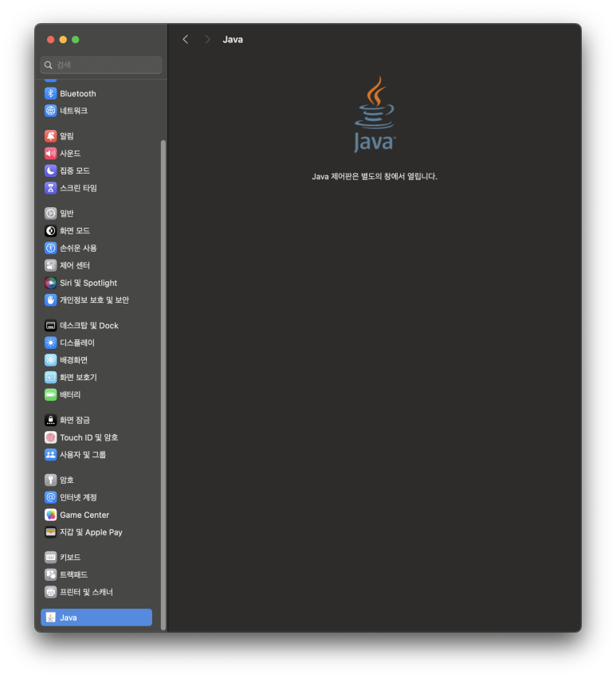Select the Siri 및 Spotlight icon

[x=51, y=283]
